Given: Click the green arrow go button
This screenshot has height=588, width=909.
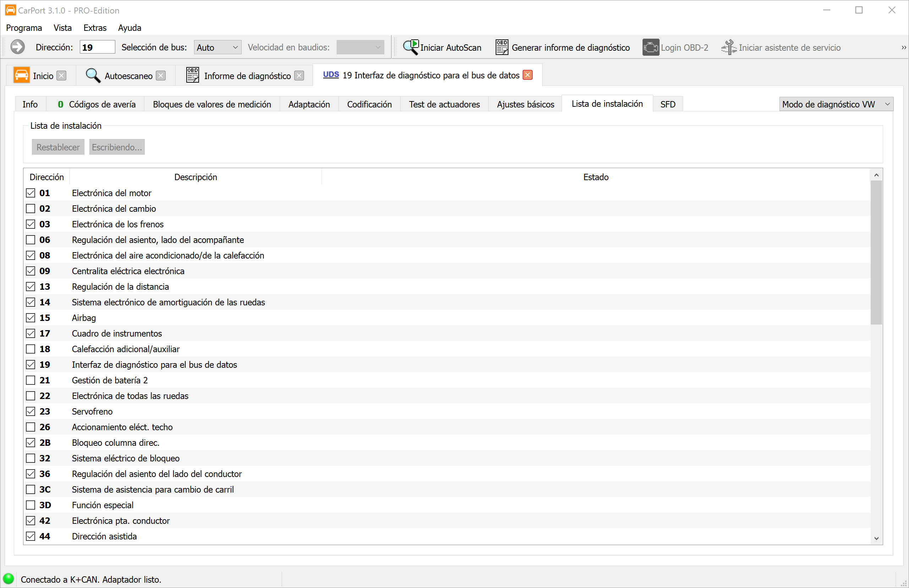Looking at the screenshot, I should [x=17, y=48].
